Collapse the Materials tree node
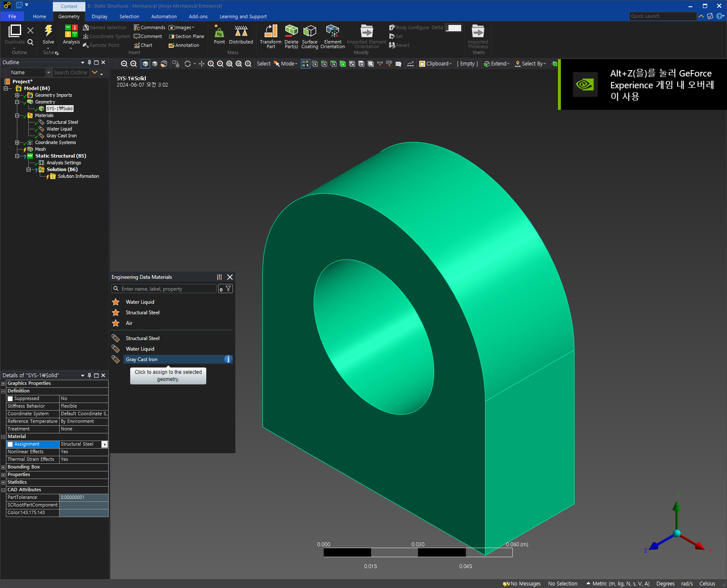727x588 pixels. tap(17, 115)
